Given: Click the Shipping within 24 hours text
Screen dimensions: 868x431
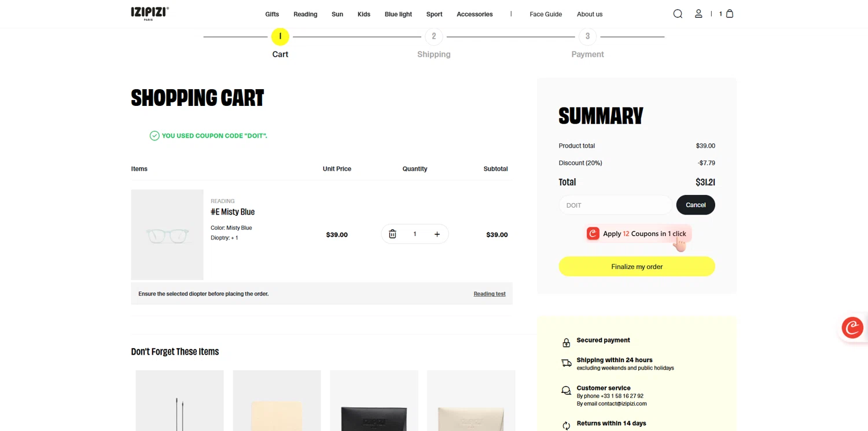Looking at the screenshot, I should pos(615,360).
